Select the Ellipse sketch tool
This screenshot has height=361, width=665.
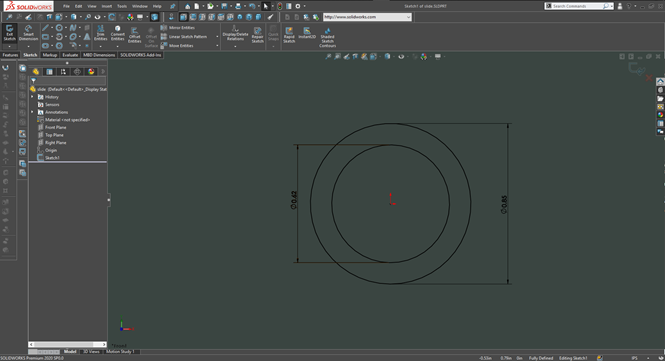(x=73, y=36)
